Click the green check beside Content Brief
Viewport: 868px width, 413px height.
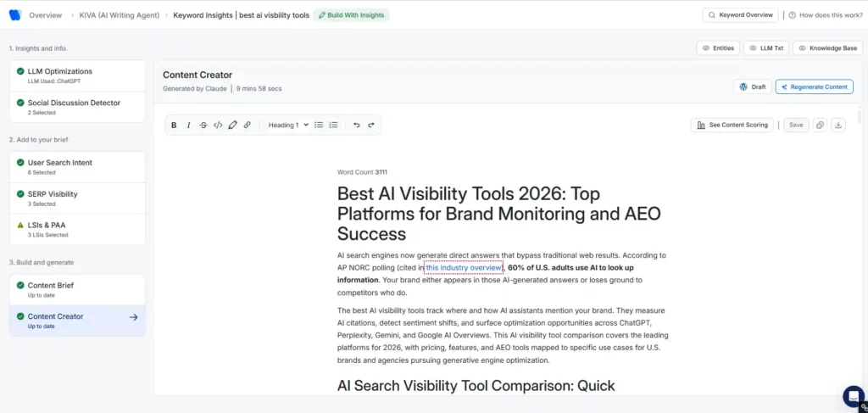click(x=20, y=286)
